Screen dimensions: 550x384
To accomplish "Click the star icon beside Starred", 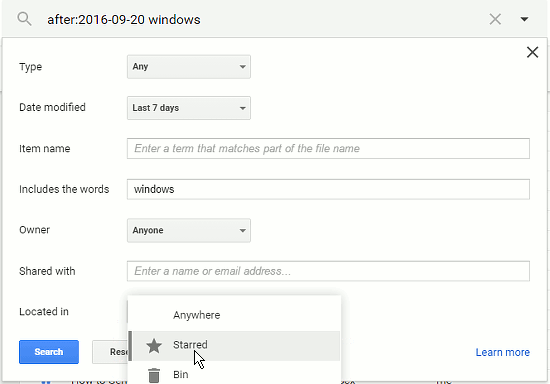I will pos(154,346).
